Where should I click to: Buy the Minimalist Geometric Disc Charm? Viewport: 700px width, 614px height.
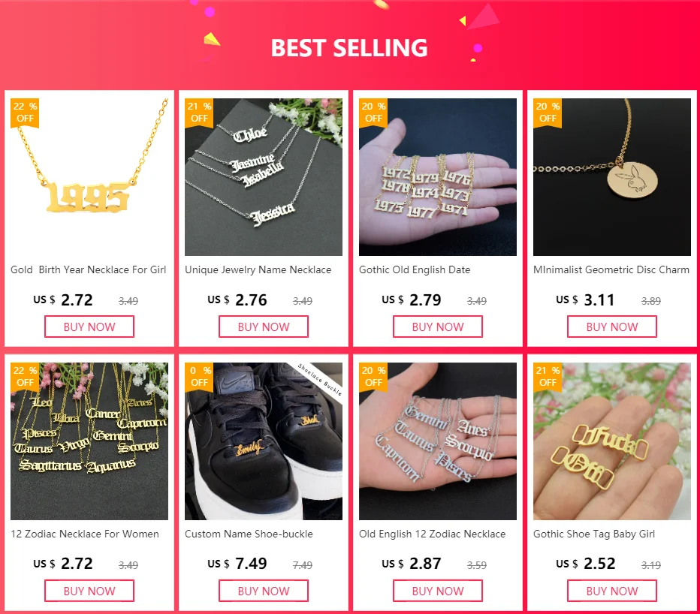point(612,327)
